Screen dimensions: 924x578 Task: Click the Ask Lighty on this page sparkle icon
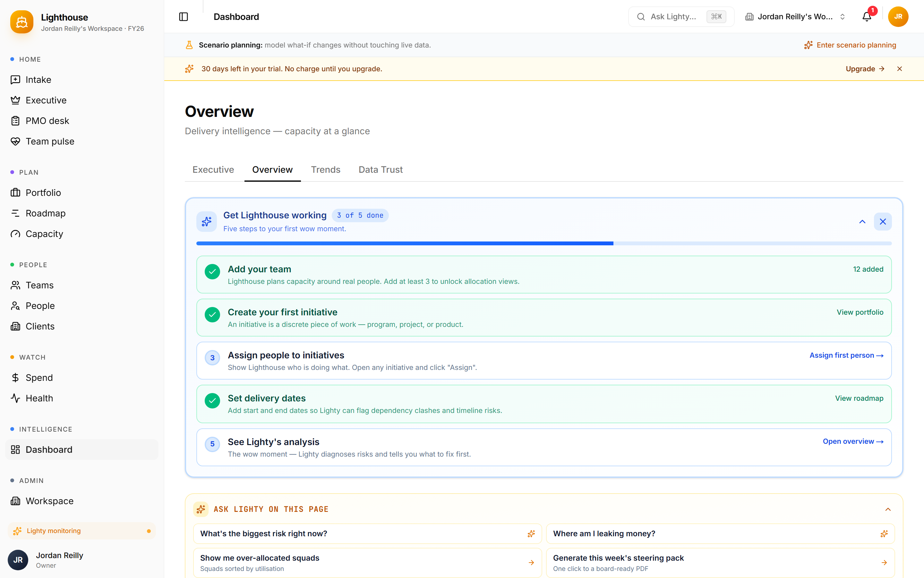[201, 509]
